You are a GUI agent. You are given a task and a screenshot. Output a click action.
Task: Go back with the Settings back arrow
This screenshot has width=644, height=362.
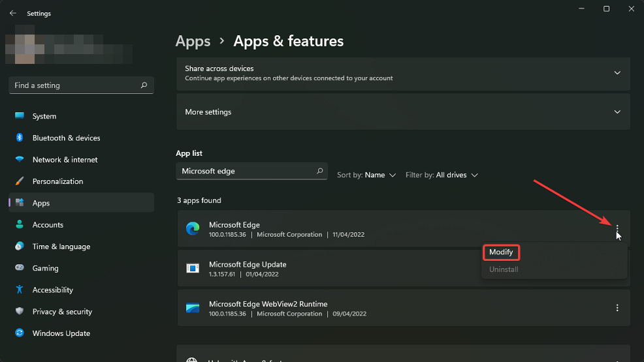tap(12, 13)
